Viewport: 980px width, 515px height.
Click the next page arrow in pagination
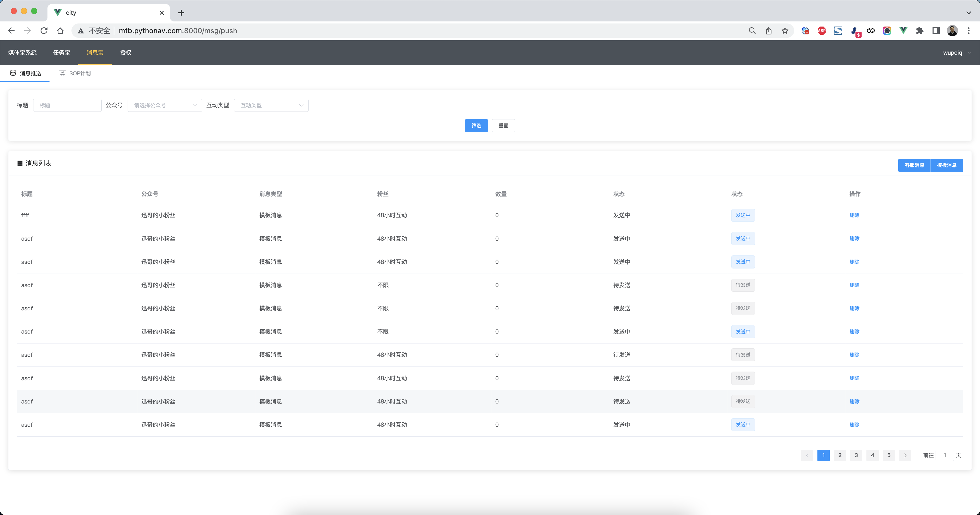tap(905, 455)
